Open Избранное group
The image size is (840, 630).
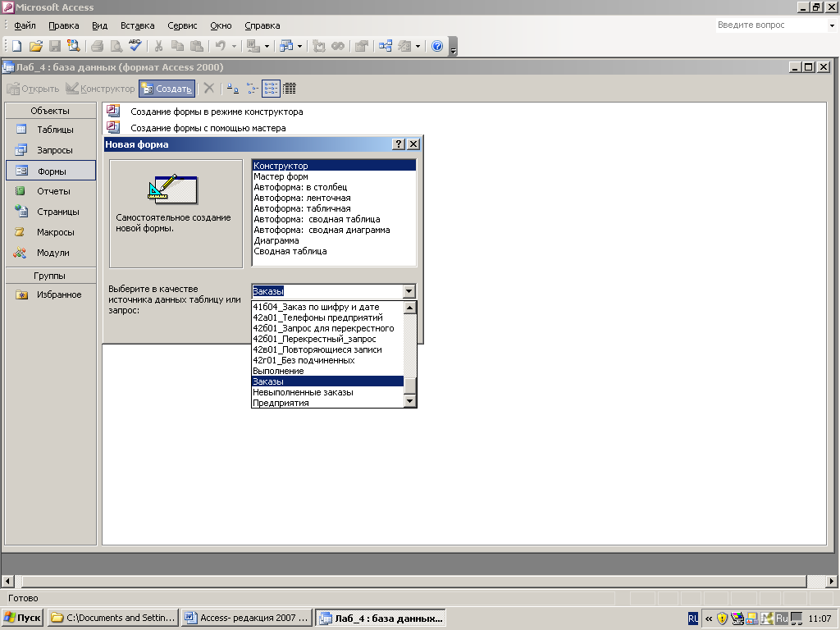click(x=51, y=294)
